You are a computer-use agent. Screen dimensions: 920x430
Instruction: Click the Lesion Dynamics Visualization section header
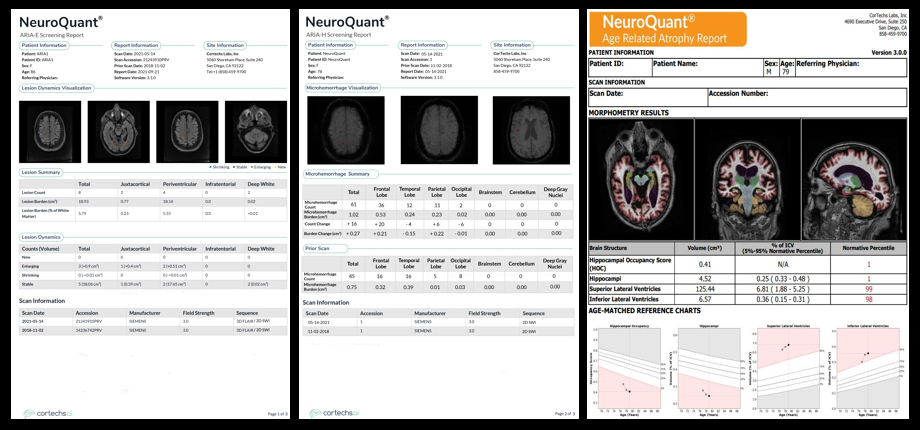(57, 88)
